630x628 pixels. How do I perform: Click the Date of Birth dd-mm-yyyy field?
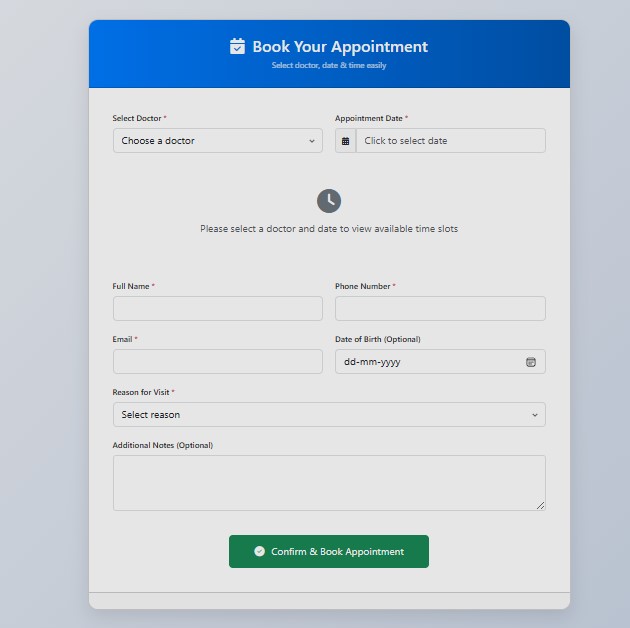(440, 362)
